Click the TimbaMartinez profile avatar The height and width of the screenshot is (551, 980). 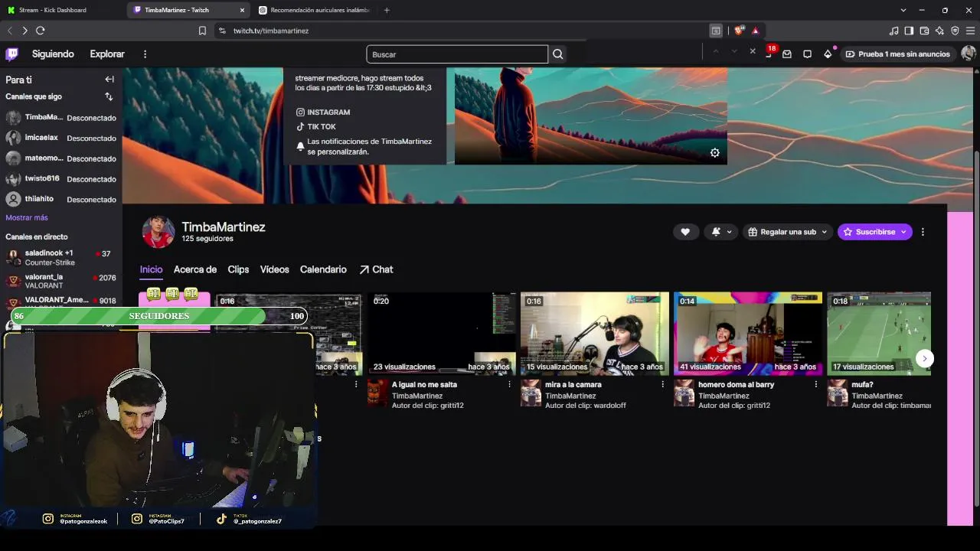pyautogui.click(x=158, y=232)
